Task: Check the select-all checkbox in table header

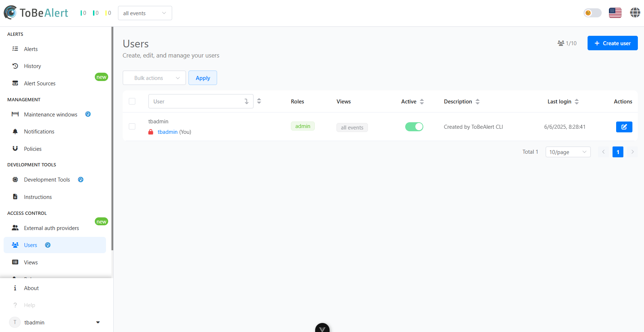Action: pos(132,101)
